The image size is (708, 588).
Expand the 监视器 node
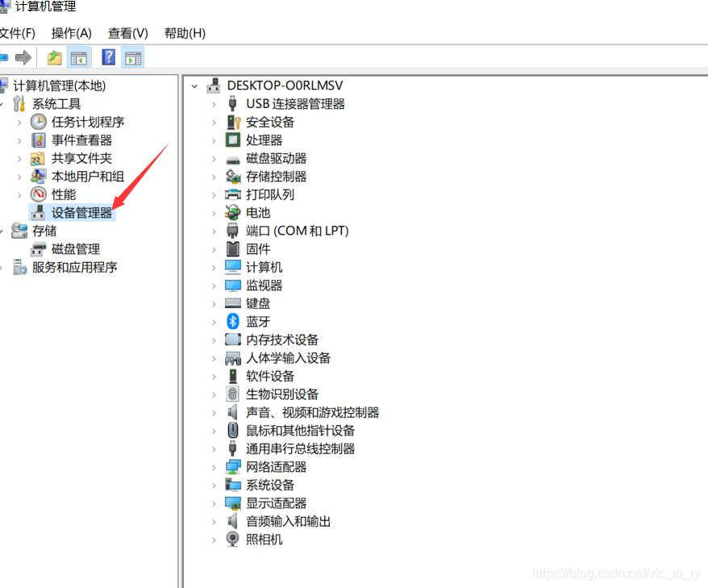coord(214,286)
